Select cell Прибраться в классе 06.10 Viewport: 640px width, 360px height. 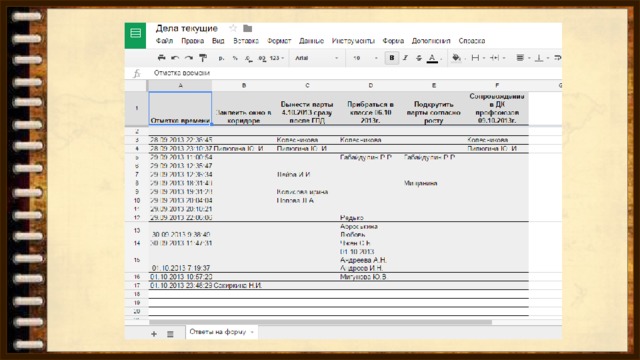(370, 108)
